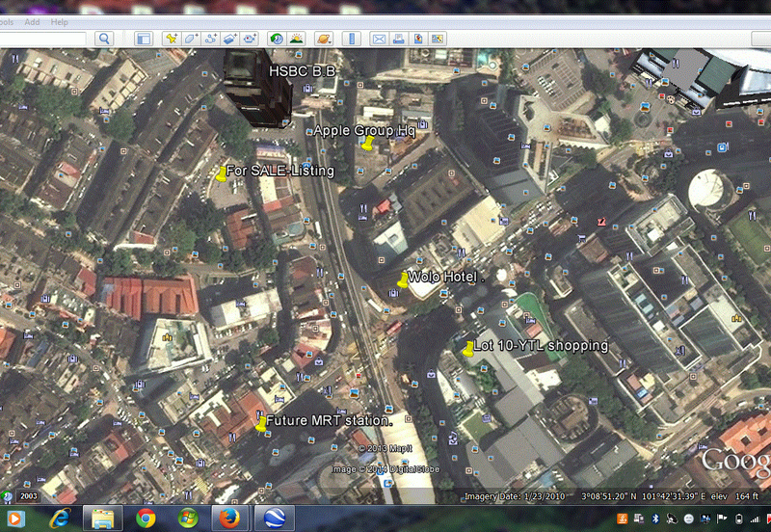Viewport: 771px width, 532px height.
Task: Select the Add Image Overlay tool
Action: coord(229,39)
